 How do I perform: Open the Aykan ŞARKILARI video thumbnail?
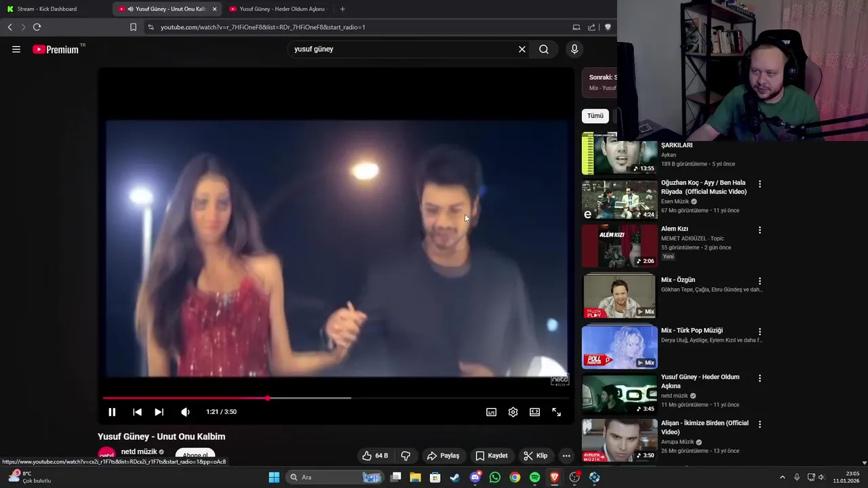(620, 153)
